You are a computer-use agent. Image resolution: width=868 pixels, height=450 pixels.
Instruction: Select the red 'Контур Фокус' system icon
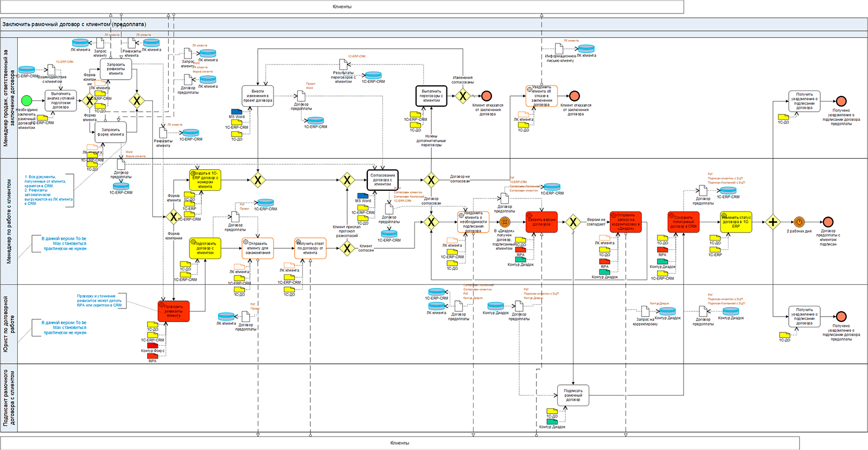pos(152,345)
